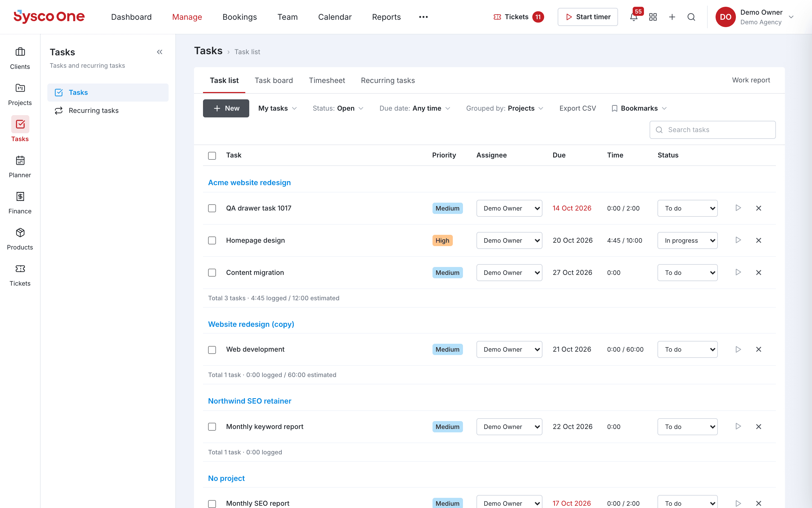Viewport: 812px width, 508px height.
Task: Check the Content migration checkbox
Action: click(212, 272)
